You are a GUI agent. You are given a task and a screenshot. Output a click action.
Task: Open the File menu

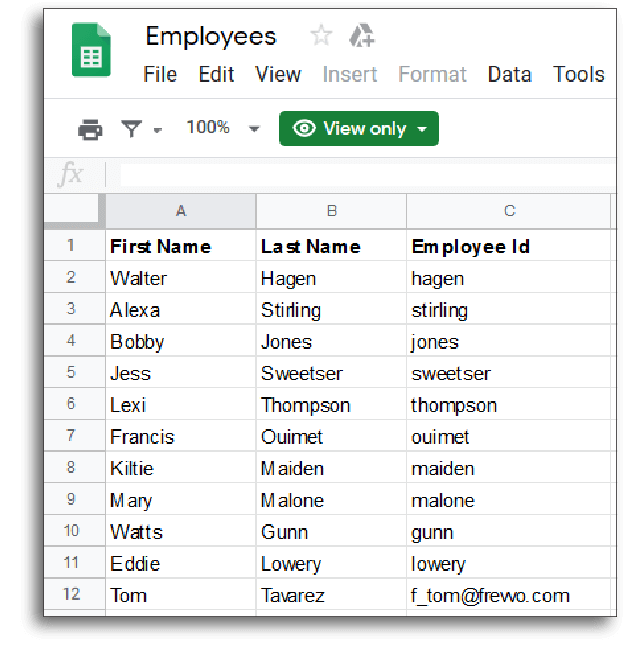click(160, 75)
